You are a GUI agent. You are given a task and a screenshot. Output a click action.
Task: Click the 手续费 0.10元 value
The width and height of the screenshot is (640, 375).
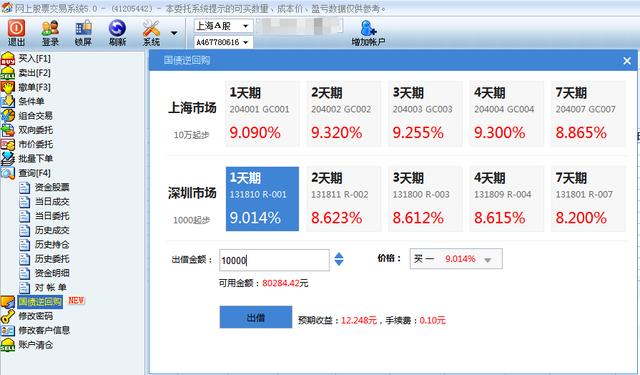[432, 320]
